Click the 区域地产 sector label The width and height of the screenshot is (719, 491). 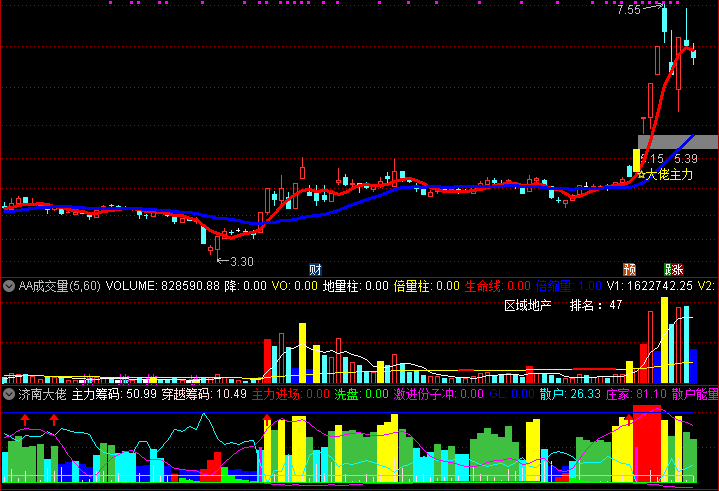pos(528,305)
